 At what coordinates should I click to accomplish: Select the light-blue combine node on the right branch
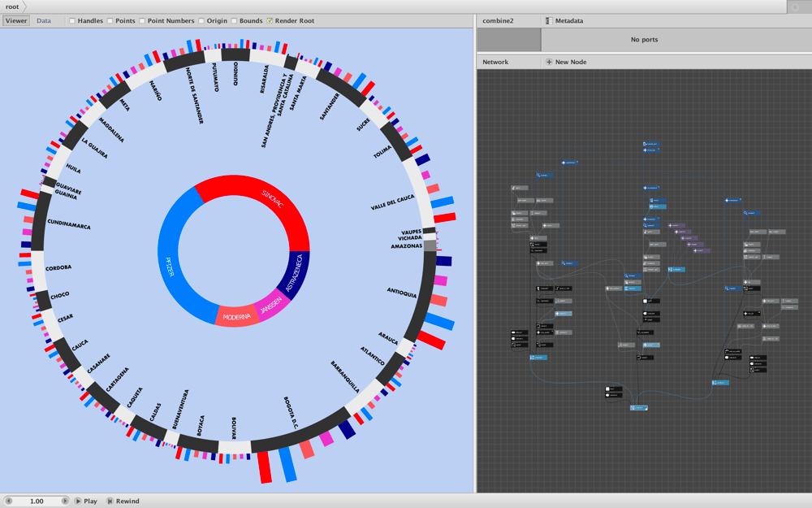720,383
